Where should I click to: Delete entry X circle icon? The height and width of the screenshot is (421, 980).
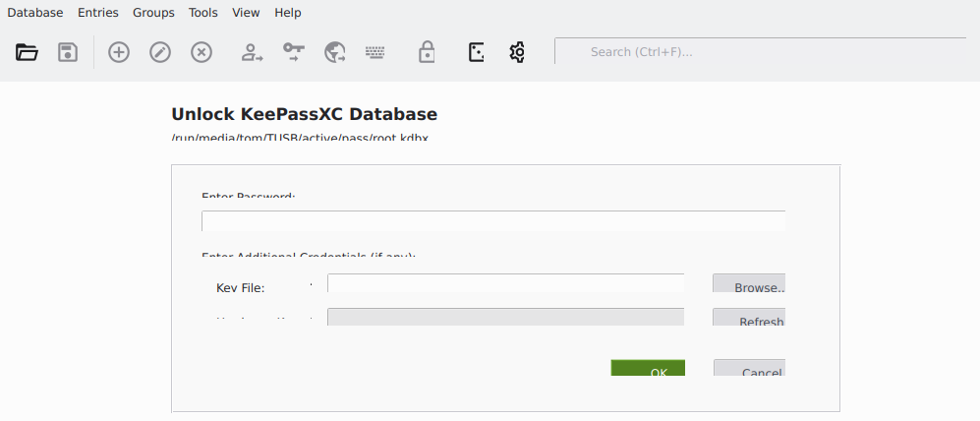202,52
